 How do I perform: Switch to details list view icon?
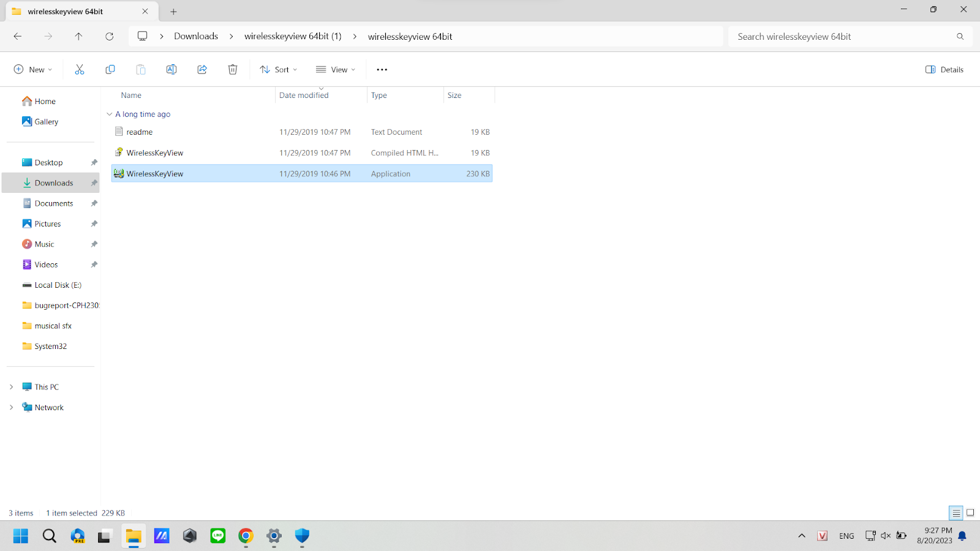tap(956, 513)
